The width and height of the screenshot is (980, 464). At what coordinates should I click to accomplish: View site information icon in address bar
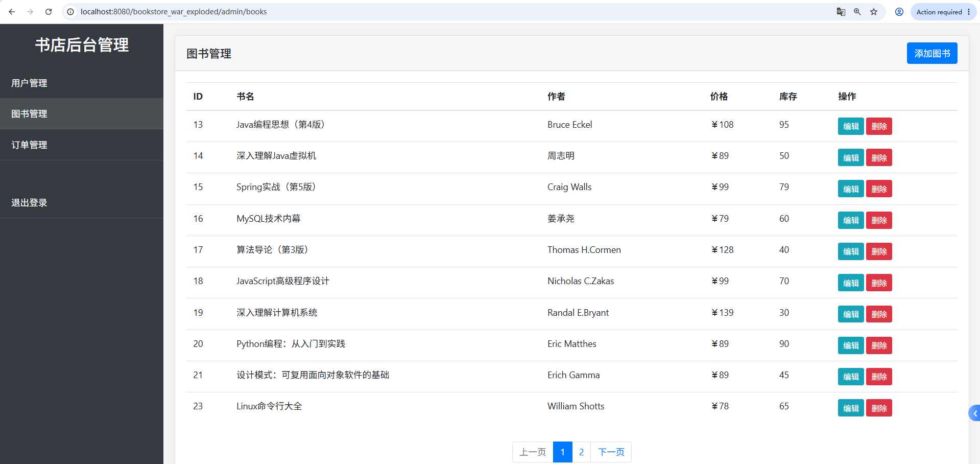[x=70, y=12]
